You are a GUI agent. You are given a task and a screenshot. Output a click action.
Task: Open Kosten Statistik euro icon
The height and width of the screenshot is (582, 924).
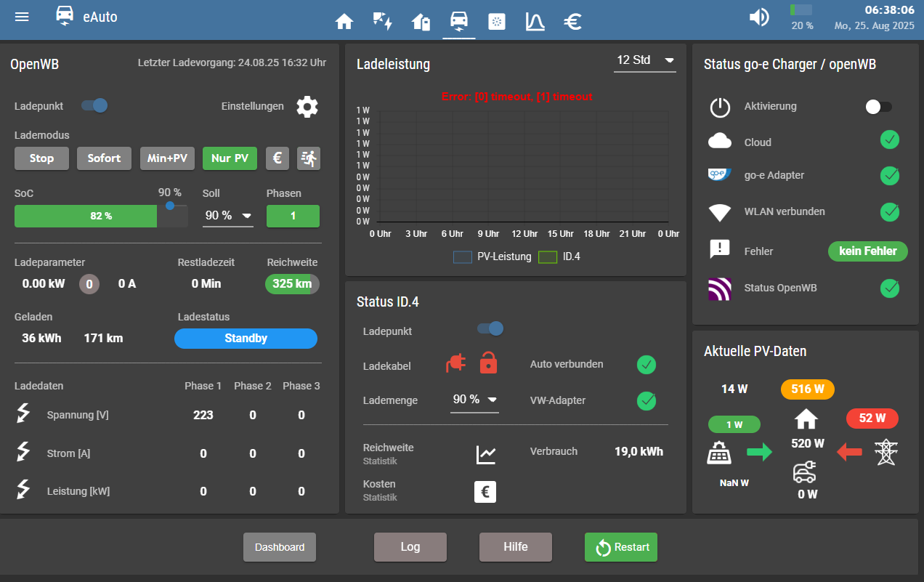click(x=485, y=492)
